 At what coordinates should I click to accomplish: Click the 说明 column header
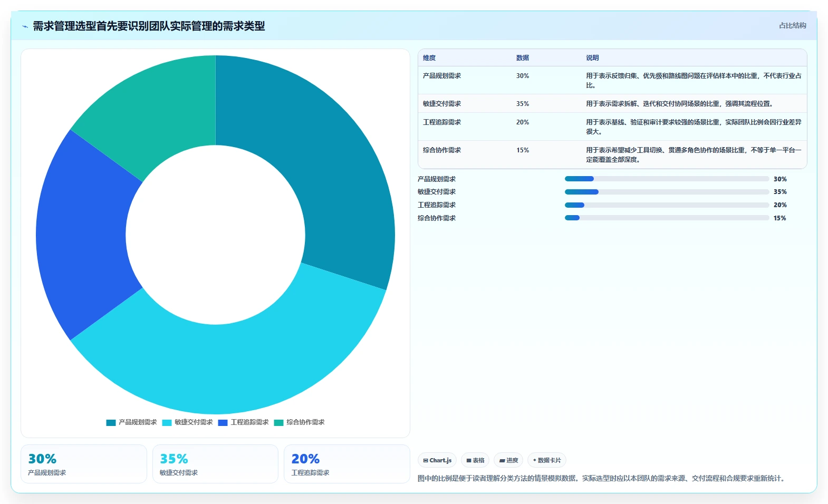592,58
